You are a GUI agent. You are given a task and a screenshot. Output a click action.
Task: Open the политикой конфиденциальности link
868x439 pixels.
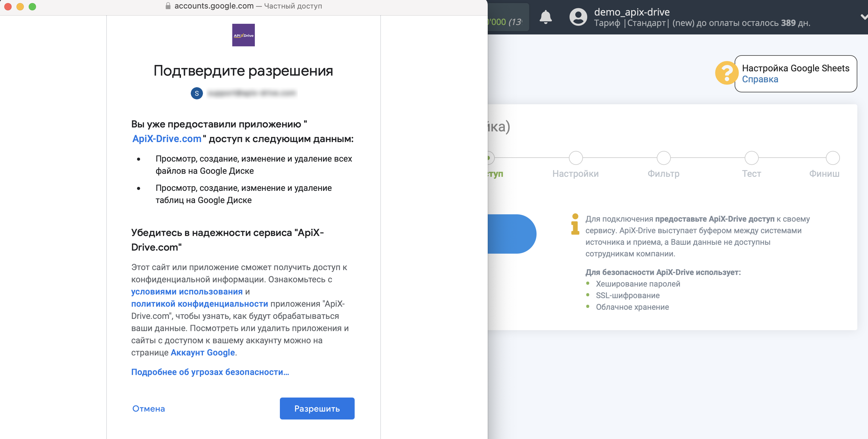200,304
